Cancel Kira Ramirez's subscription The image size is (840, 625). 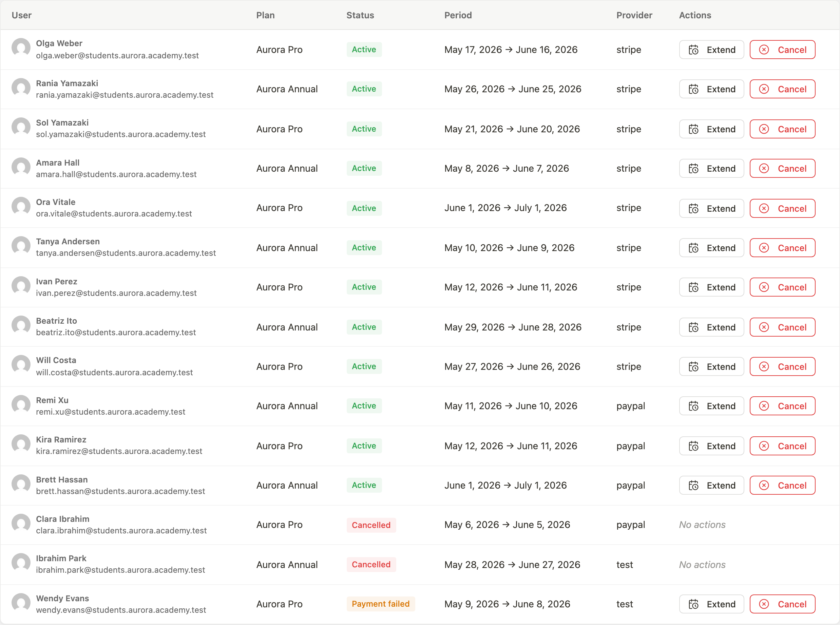[782, 446]
